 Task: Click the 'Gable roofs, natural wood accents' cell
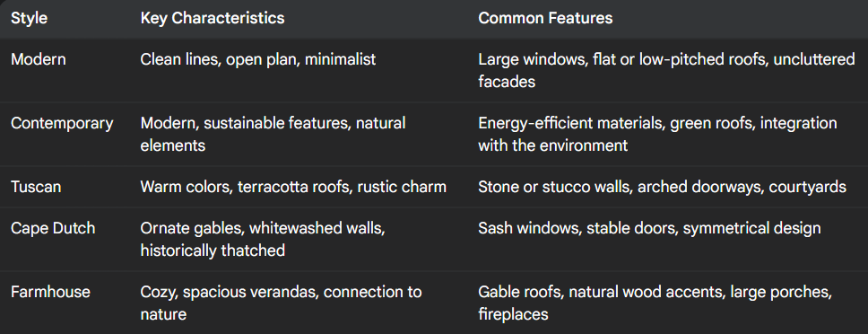[655, 303]
